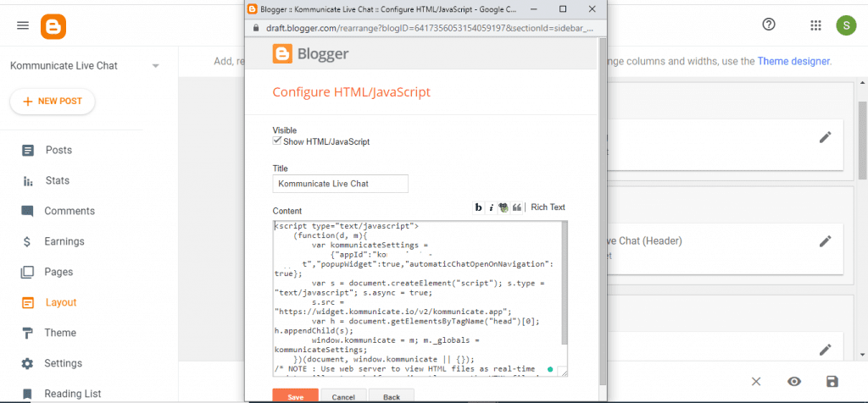Screen dimensions: 868x403
Task: Click the Comments speech bubble icon
Action: point(27,211)
